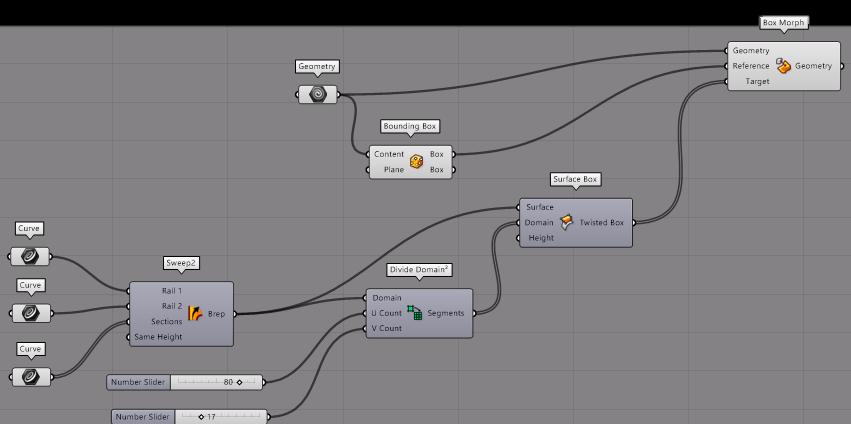
Task: Click the Target input on Box Morph
Action: 757,81
